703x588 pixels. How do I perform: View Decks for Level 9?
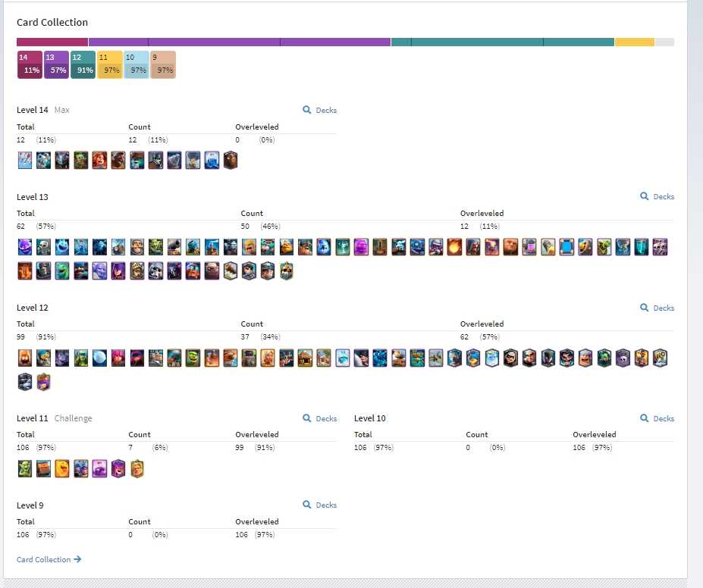[x=320, y=505]
